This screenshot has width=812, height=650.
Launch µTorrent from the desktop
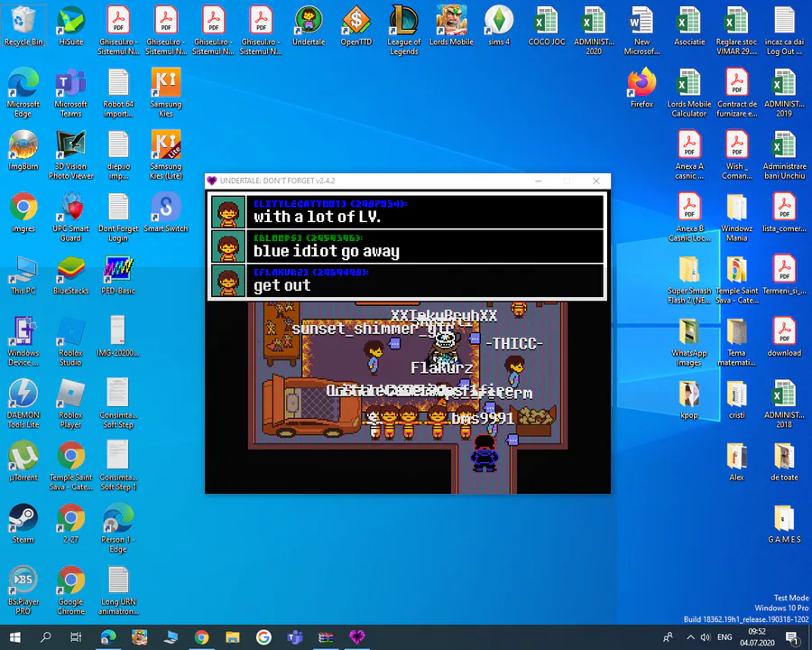click(23, 461)
